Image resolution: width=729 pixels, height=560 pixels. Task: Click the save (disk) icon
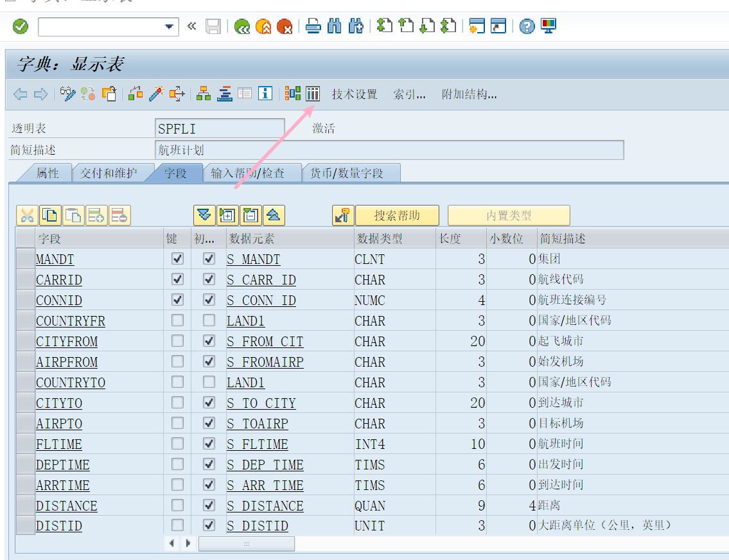tap(213, 27)
